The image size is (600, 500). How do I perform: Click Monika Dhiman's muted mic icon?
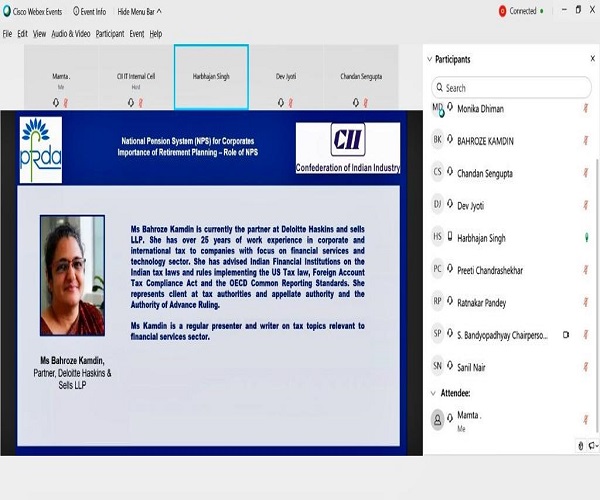coord(586,108)
